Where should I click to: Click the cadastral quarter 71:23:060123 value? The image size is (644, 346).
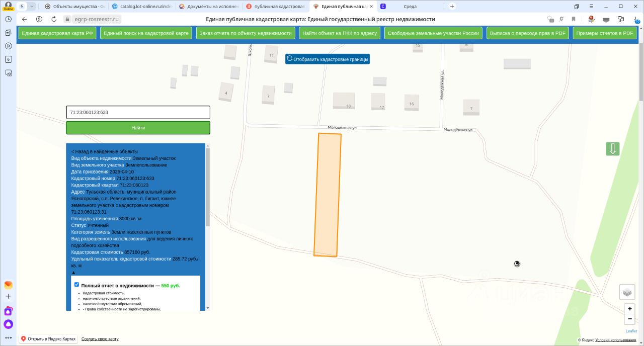tap(134, 185)
